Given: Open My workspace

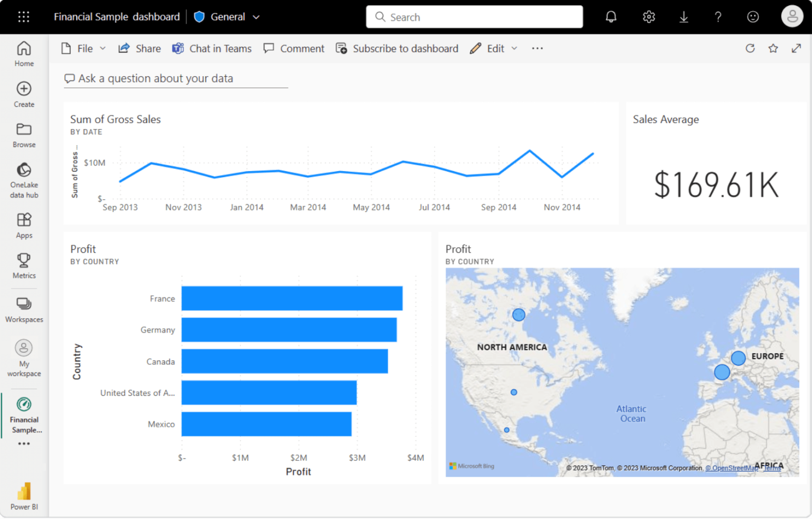Looking at the screenshot, I should [x=24, y=357].
